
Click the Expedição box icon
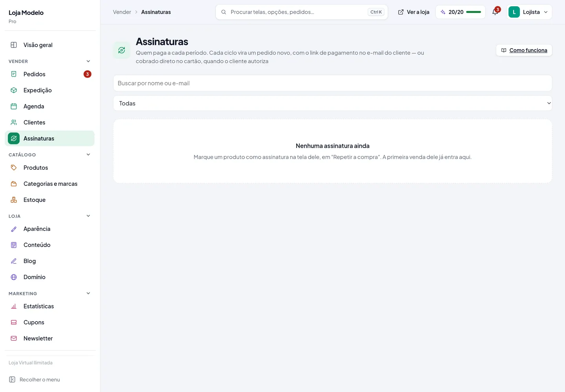point(14,90)
